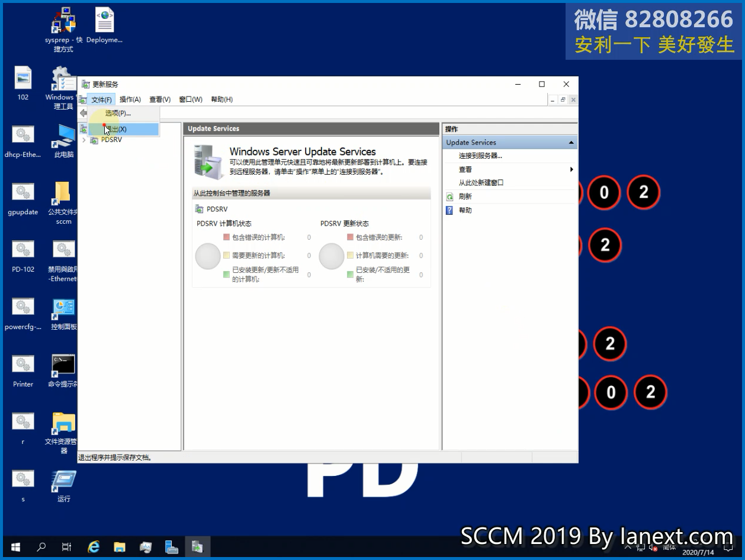This screenshot has height=560, width=745.
Task: Open the Windows Start menu
Action: pos(15,547)
